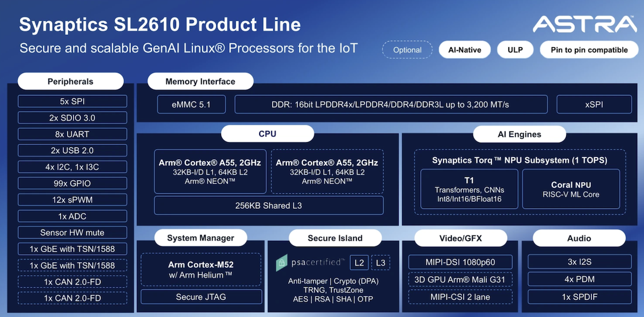Click the Optional legend pill
Viewport: 644px width, 317px height.
coord(407,50)
